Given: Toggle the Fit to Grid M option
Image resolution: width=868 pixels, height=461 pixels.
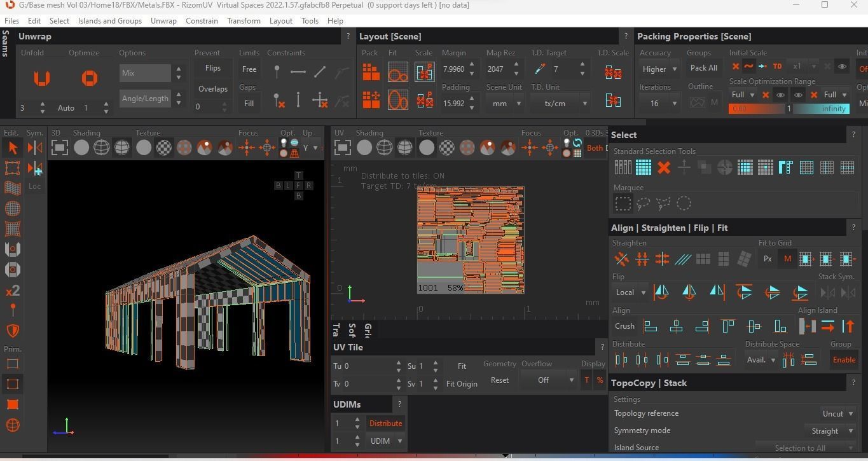Looking at the screenshot, I should pos(788,259).
